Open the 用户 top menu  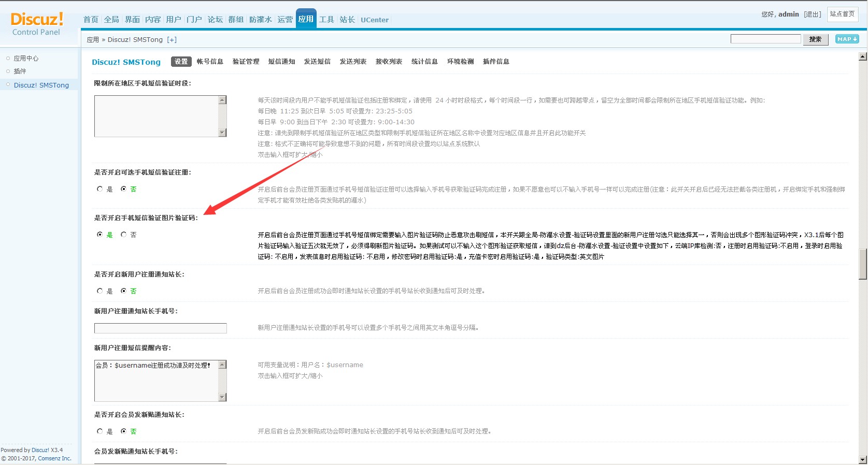174,20
